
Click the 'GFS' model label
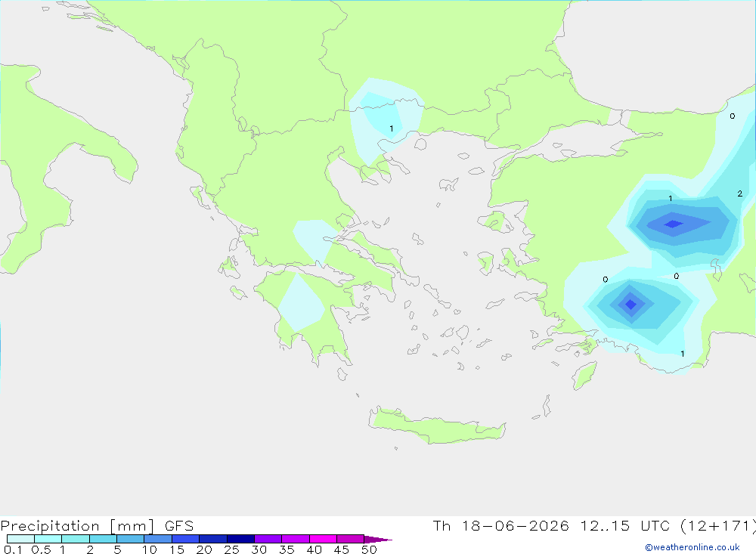(x=179, y=526)
